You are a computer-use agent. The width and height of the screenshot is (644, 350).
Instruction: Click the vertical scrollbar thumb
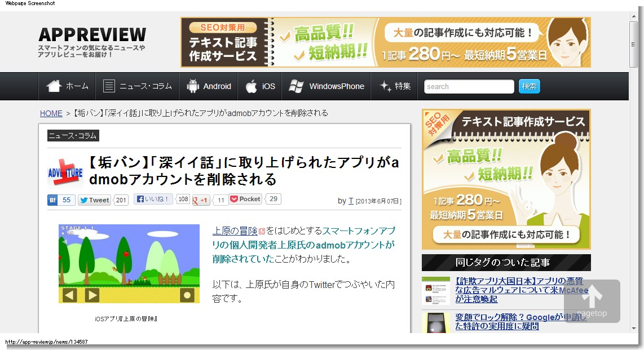(634, 45)
